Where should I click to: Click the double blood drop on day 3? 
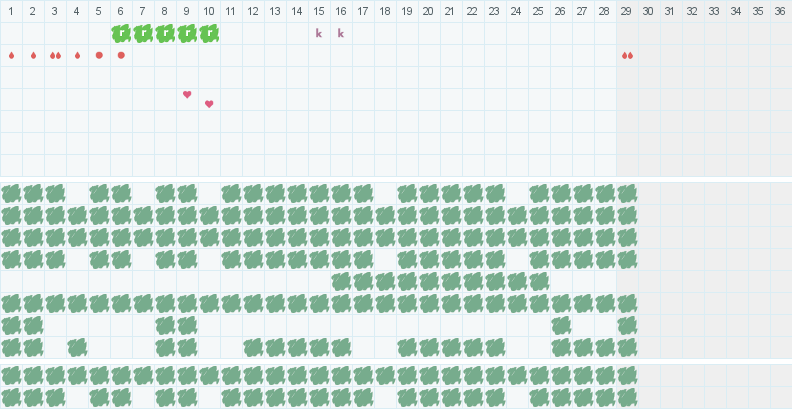coord(55,56)
